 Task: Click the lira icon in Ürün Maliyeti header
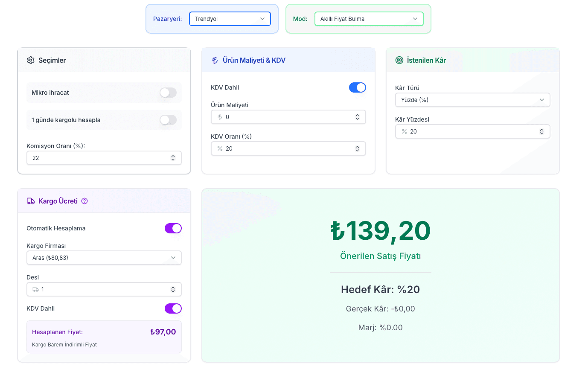point(215,60)
